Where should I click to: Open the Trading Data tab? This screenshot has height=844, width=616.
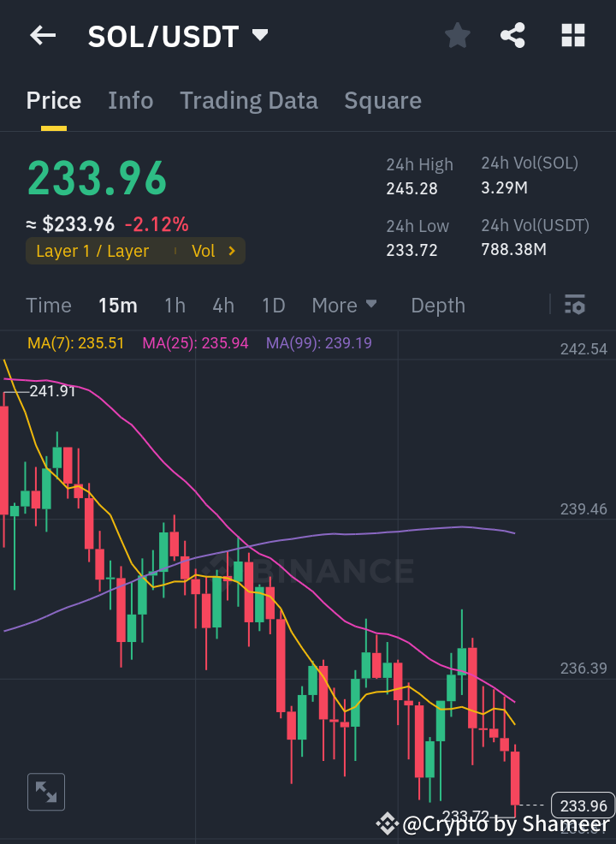coord(248,100)
